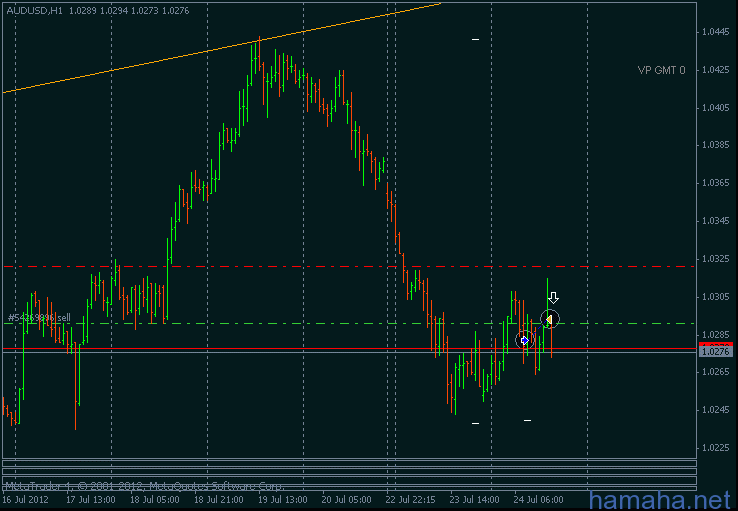Screen dimensions: 738x511
Task: Click the lowest-left white dash marker under the candles
Action: pos(476,423)
